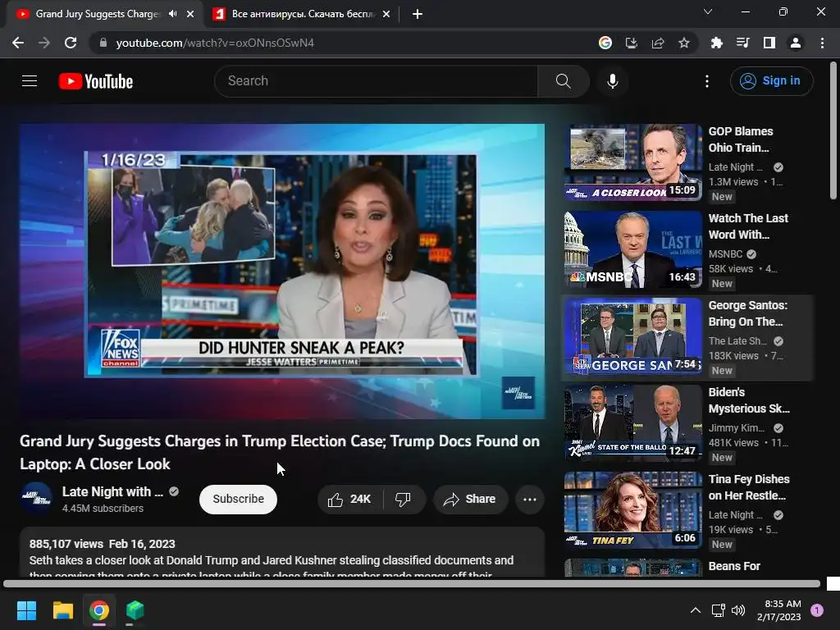Open Tina Fey video thumbnail
Viewport: 840px width, 630px height.
tap(632, 510)
